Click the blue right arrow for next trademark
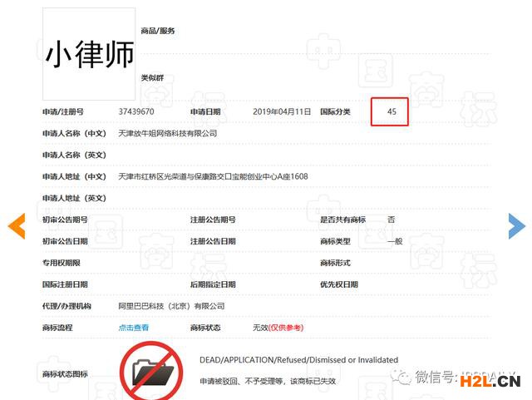532x400 pixels. (x=516, y=226)
